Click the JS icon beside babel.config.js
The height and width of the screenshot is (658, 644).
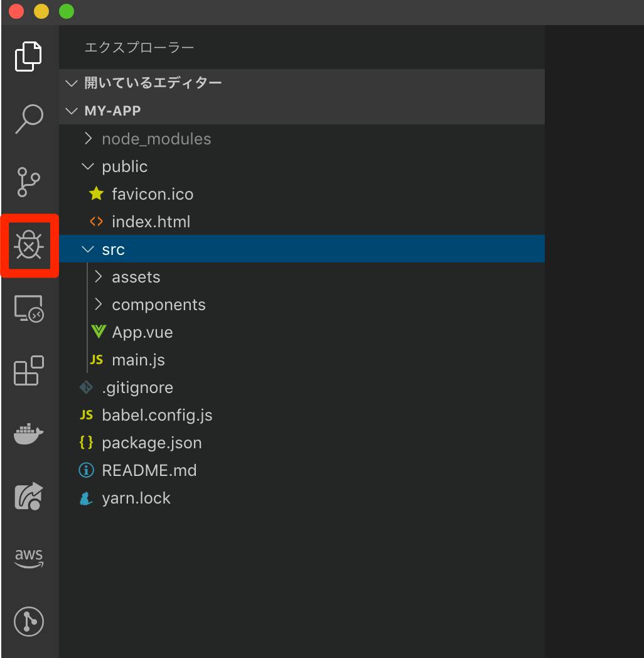pos(87,415)
